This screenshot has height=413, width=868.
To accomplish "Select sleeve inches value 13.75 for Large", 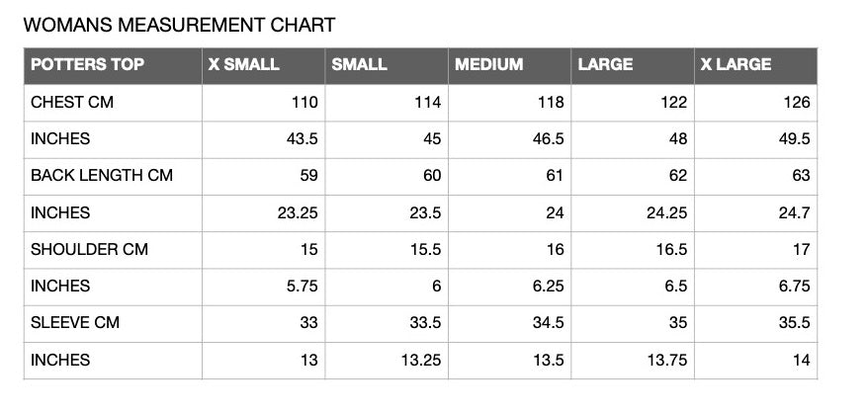I will click(667, 360).
